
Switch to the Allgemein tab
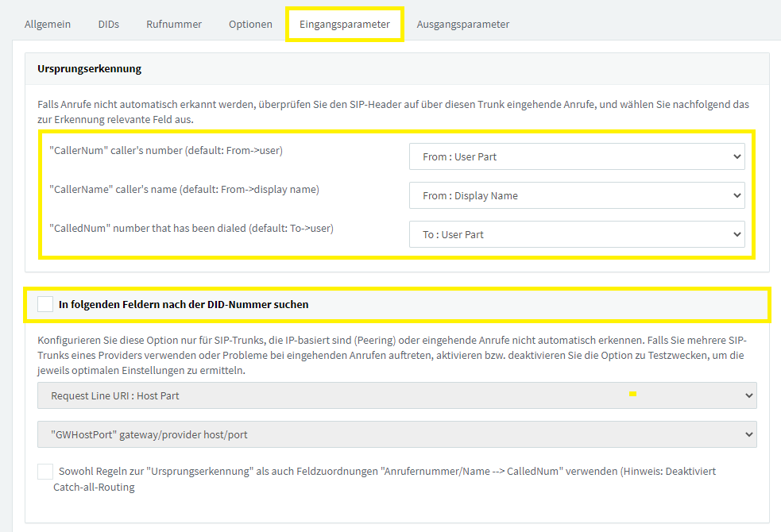tap(48, 24)
